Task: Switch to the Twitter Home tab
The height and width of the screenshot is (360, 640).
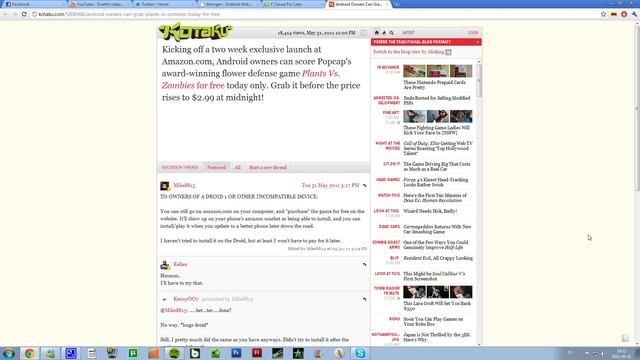Action: 164,4
